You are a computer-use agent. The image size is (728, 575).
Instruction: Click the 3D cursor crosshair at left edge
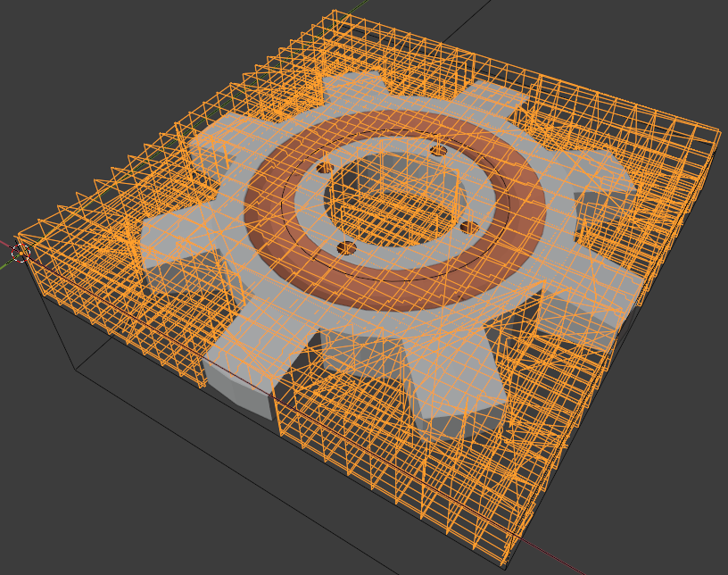[x=21, y=253]
